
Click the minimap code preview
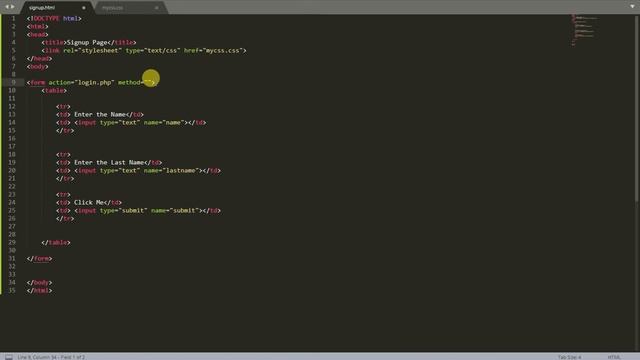tap(584, 29)
